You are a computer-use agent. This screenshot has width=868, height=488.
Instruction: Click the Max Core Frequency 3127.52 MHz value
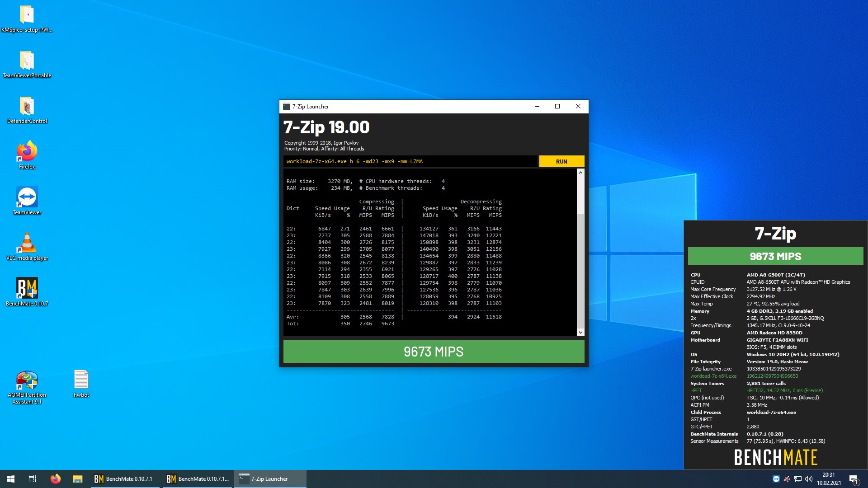(x=771, y=289)
